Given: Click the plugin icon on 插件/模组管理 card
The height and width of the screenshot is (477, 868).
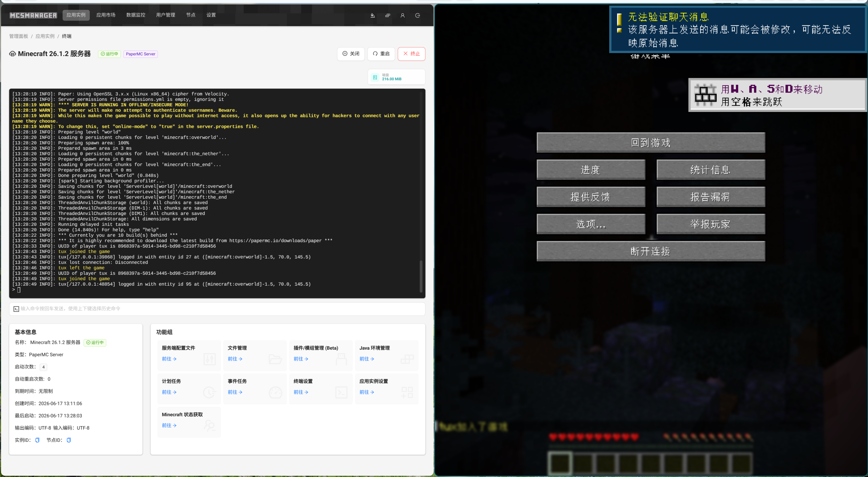Looking at the screenshot, I should 341,359.
